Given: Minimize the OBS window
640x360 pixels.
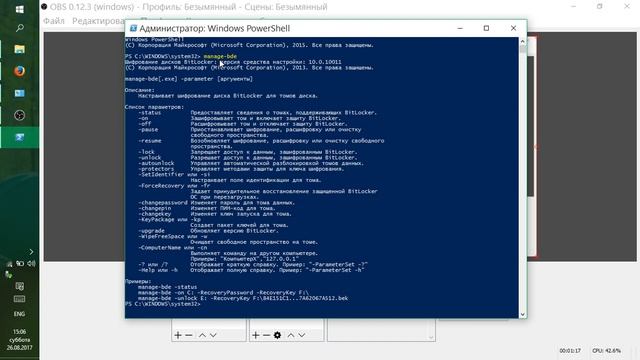Looking at the screenshot, I should [573, 7].
